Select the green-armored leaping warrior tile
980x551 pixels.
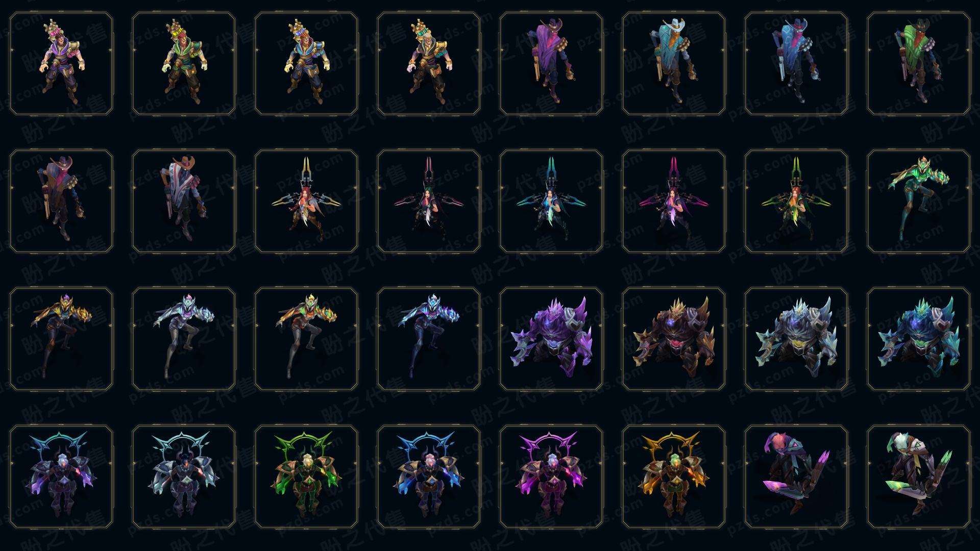tap(919, 201)
